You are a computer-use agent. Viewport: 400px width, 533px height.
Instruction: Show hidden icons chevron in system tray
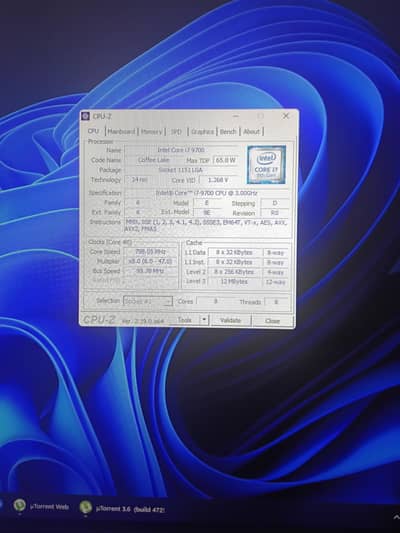(396, 517)
